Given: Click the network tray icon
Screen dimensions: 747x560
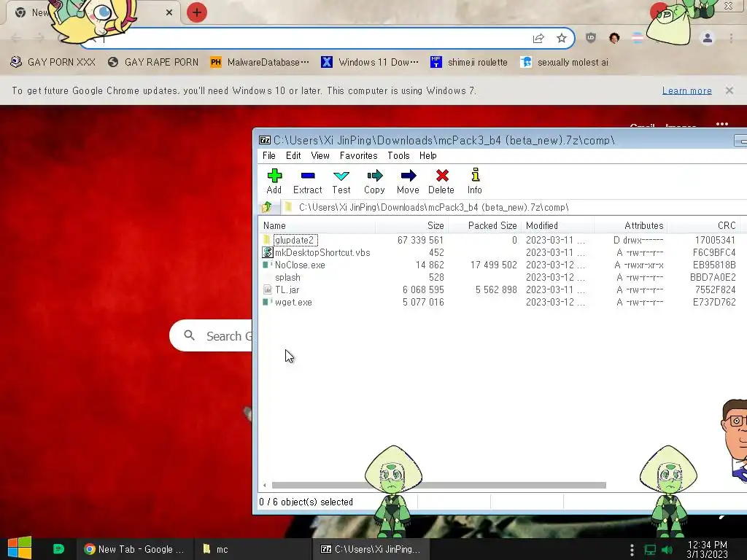Looking at the screenshot, I should (650, 550).
